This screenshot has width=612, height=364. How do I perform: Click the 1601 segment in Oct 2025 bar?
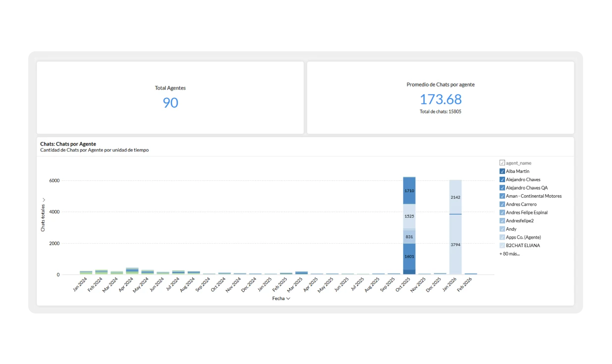(x=409, y=256)
